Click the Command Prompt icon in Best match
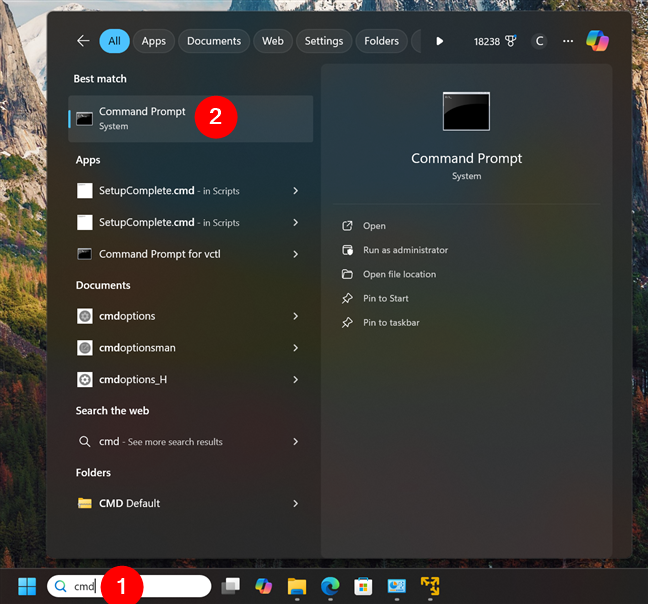The height and width of the screenshot is (604, 648). pos(84,119)
